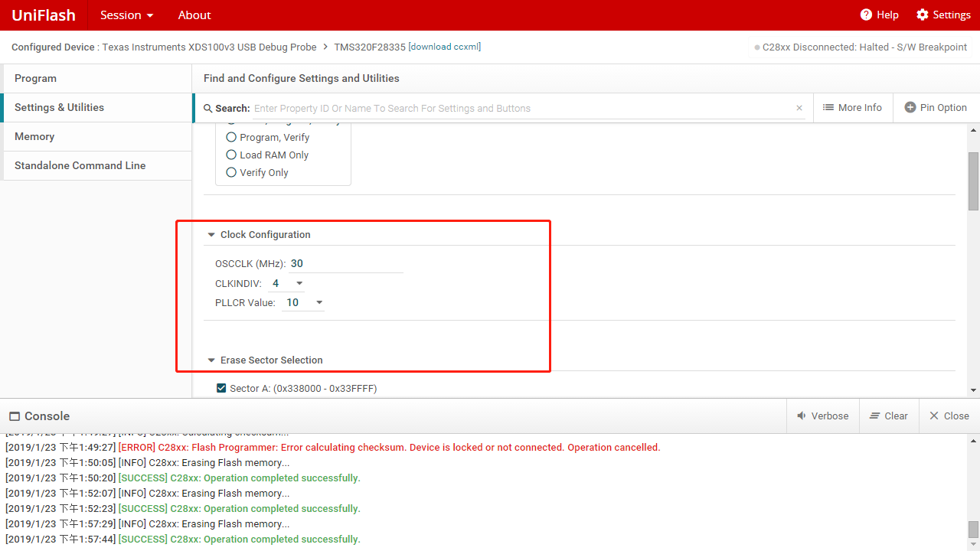980x551 pixels.
Task: Click the Console panel icon
Action: pyautogui.click(x=14, y=416)
